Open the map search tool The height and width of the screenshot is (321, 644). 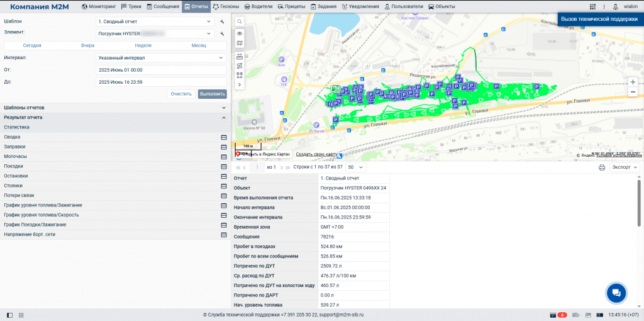pos(240,21)
